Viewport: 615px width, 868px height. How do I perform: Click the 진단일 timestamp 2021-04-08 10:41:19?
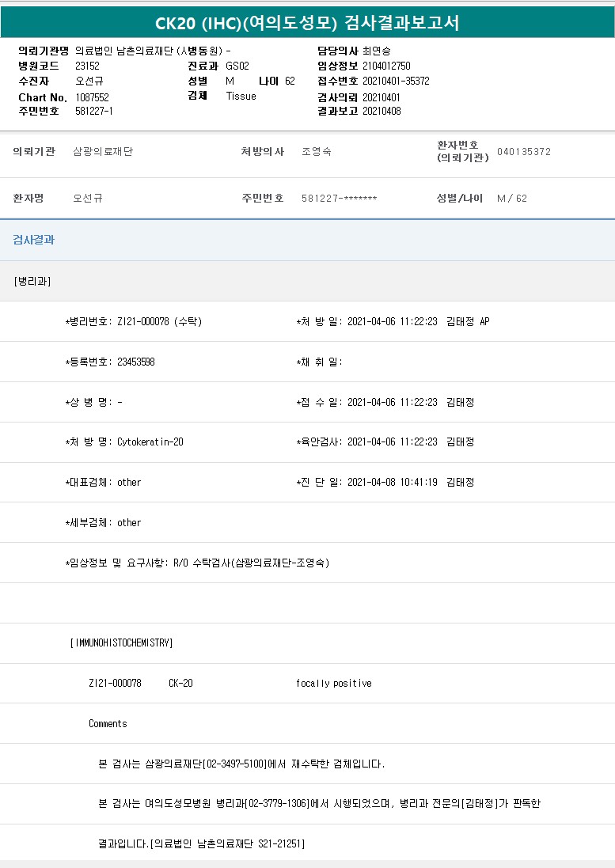point(393,482)
